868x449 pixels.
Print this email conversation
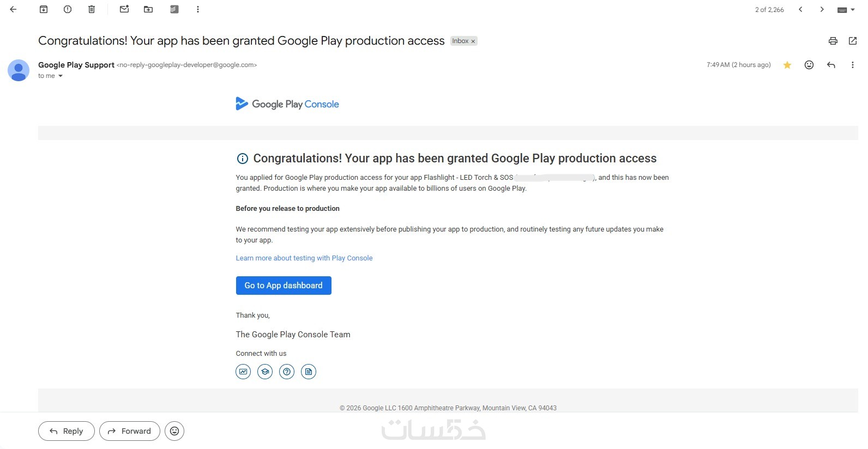[x=833, y=41]
